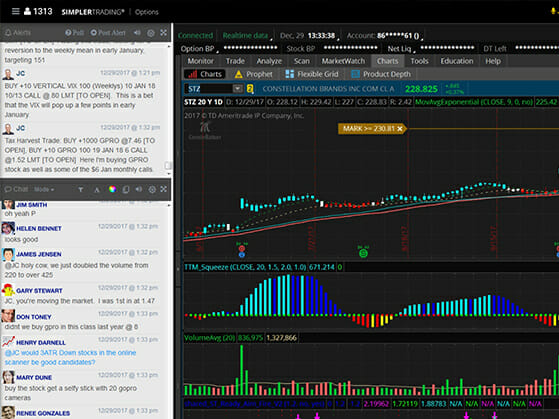Click the Alerts panel scroll-down arrow

pyautogui.click(x=169, y=174)
